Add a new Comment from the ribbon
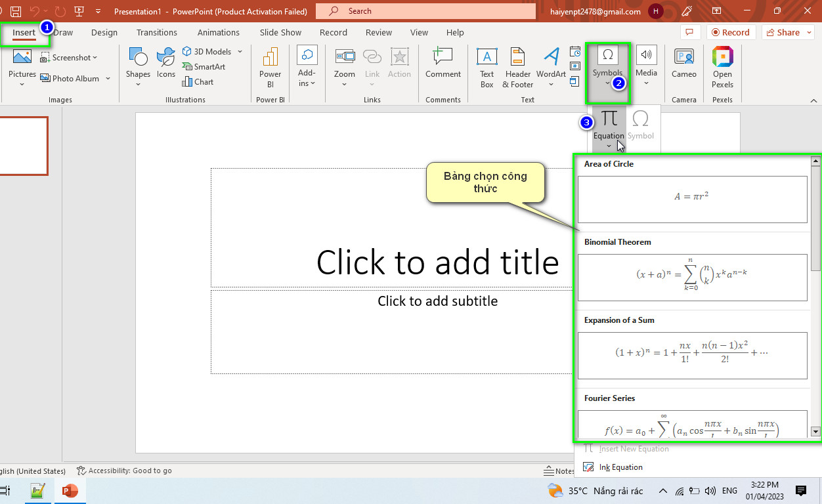Image resolution: width=822 pixels, height=504 pixels. (443, 64)
